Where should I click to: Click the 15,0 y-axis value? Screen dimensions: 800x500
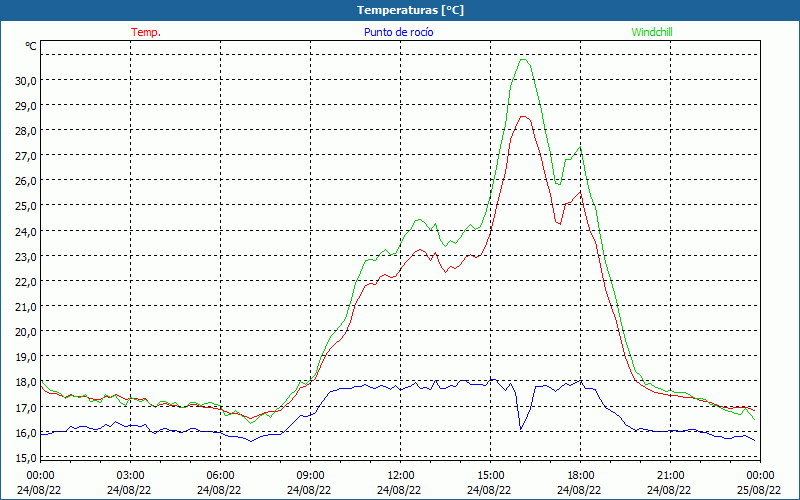[26, 457]
